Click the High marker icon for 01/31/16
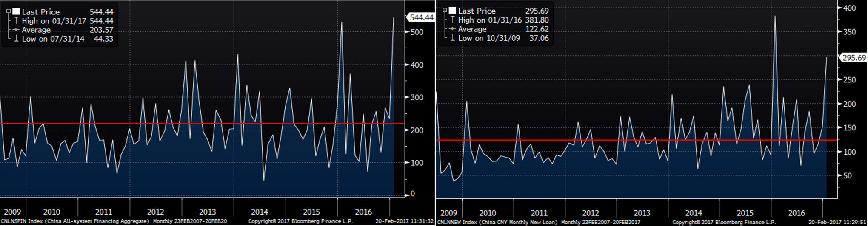The height and width of the screenshot is (226, 868). click(452, 20)
